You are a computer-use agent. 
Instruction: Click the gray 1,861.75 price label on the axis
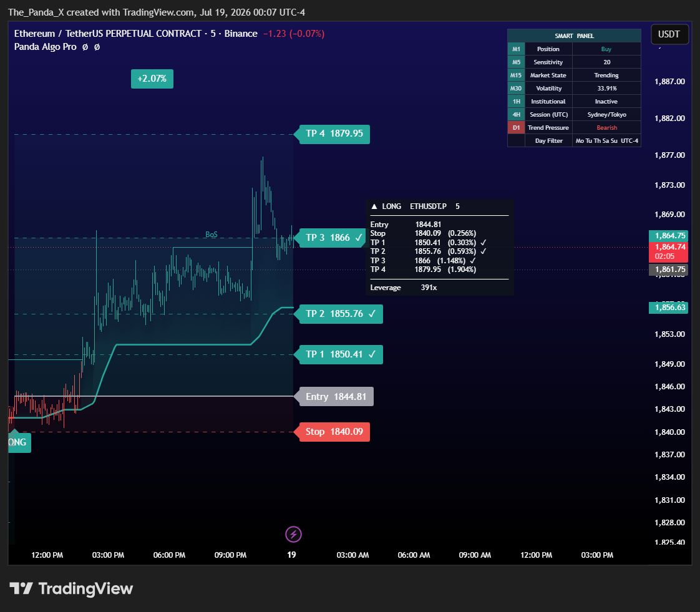(x=668, y=269)
